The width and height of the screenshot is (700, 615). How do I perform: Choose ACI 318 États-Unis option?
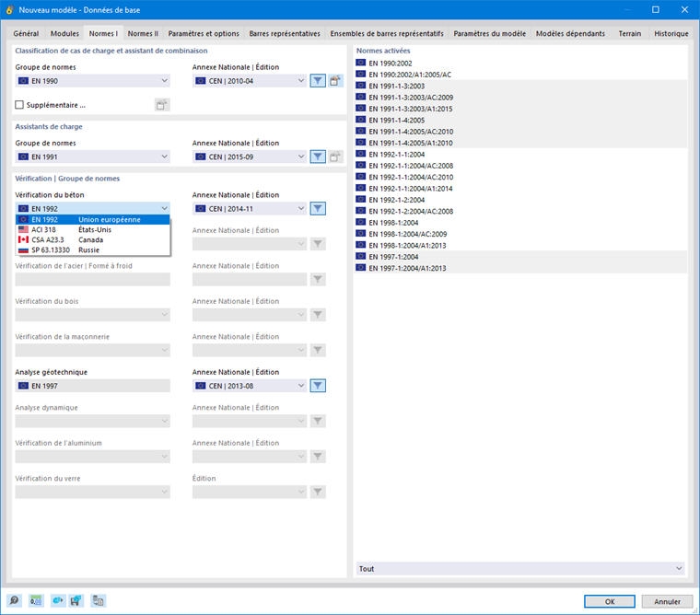(x=93, y=230)
